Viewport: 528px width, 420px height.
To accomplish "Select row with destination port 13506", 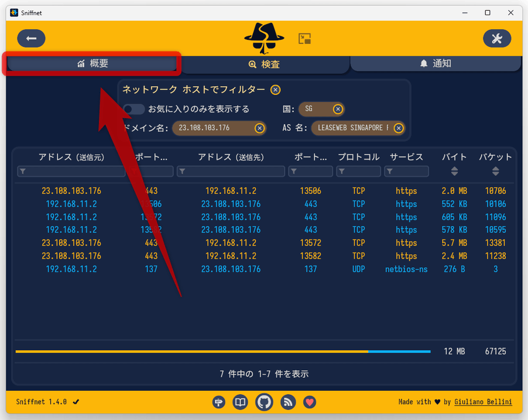I will pos(265,191).
